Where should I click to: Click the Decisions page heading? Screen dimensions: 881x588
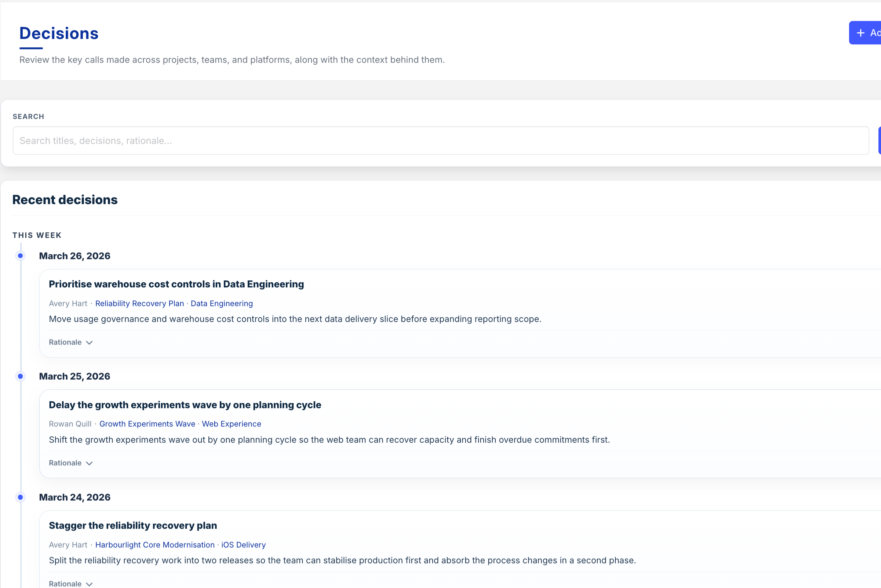click(x=59, y=33)
